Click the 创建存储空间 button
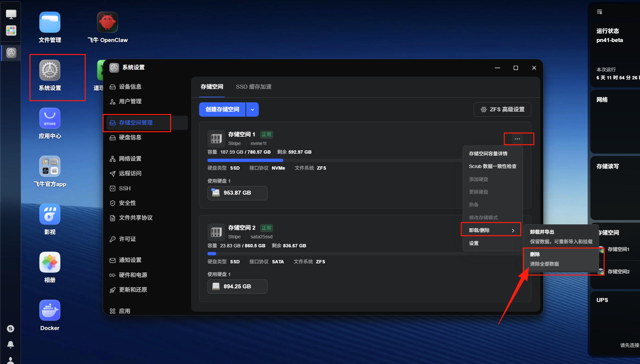 [222, 109]
